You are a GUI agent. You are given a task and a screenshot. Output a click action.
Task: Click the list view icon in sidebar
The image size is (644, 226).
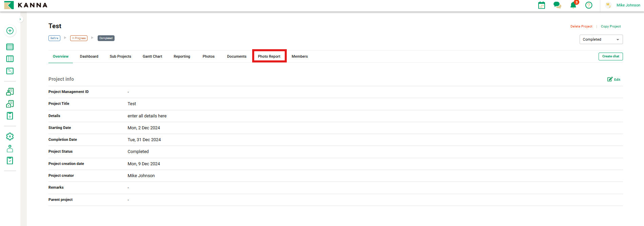[10, 47]
